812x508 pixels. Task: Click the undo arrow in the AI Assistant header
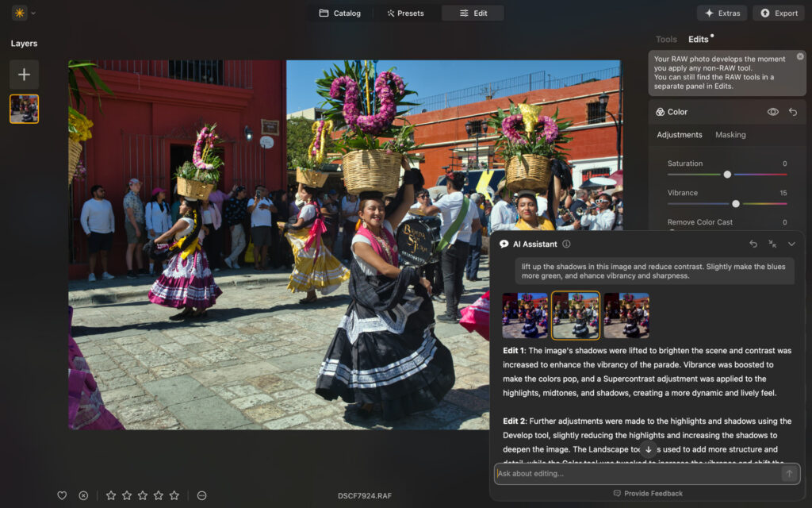754,244
